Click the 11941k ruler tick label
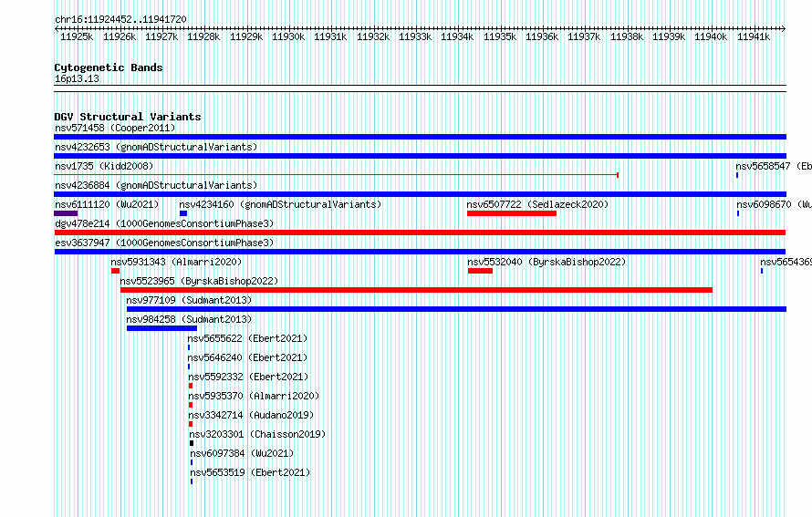812x517 pixels. (x=754, y=36)
